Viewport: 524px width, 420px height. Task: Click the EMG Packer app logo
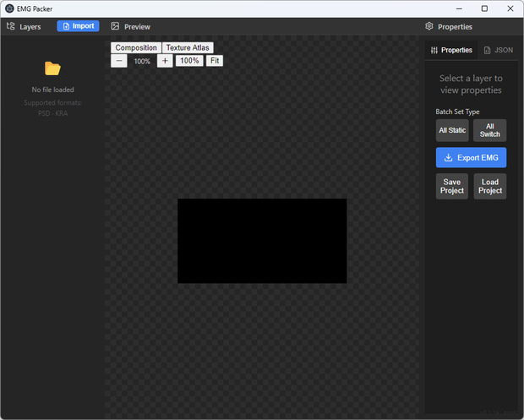9,8
